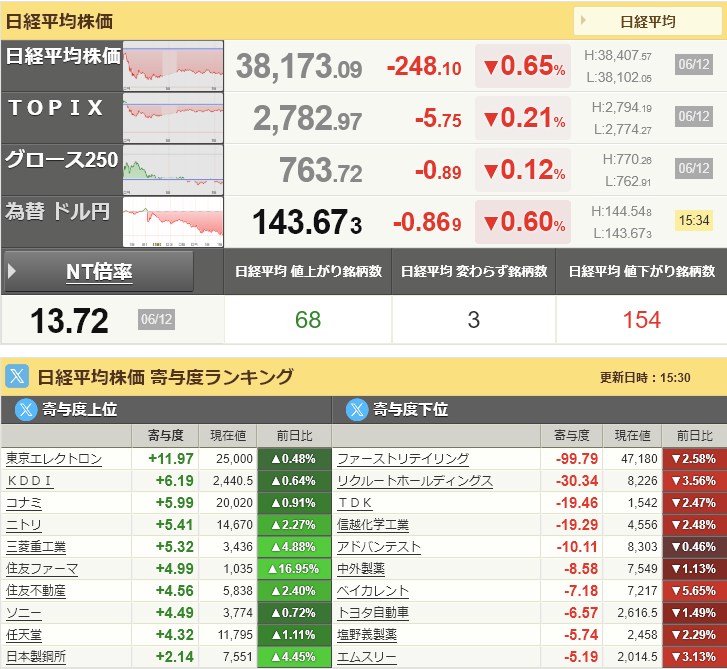This screenshot has width=727, height=669.
Task: Click the dollar-yen rate 143.673
Action: click(307, 222)
